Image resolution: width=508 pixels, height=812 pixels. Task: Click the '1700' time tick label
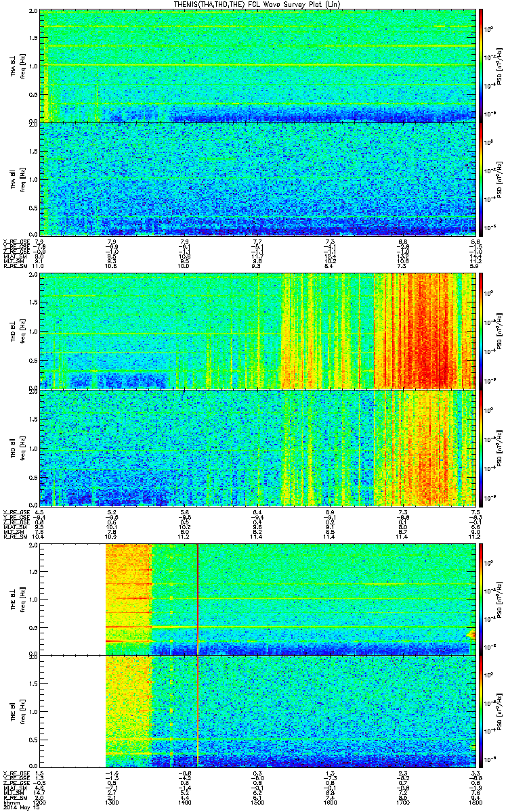coord(403,803)
